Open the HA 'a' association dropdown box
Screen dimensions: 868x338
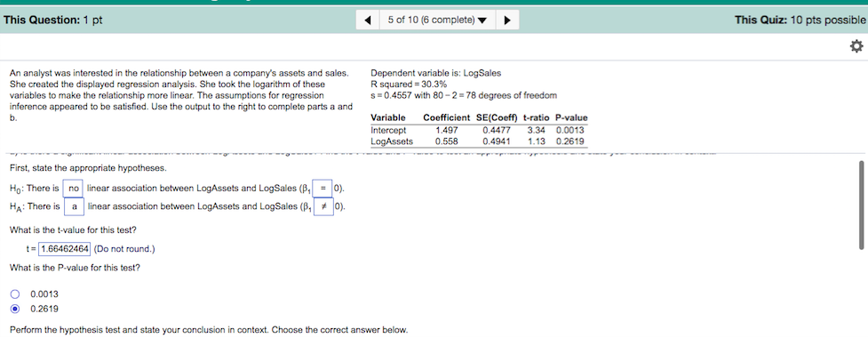click(74, 206)
